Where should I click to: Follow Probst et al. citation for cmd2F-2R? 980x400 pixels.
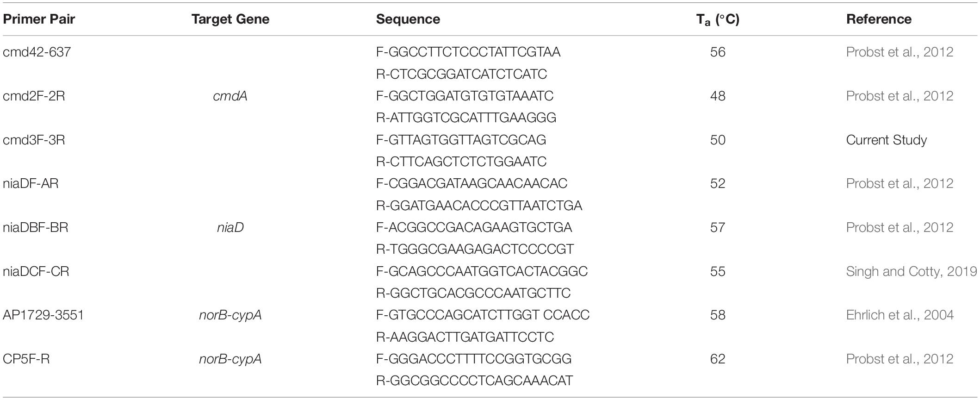899,96
